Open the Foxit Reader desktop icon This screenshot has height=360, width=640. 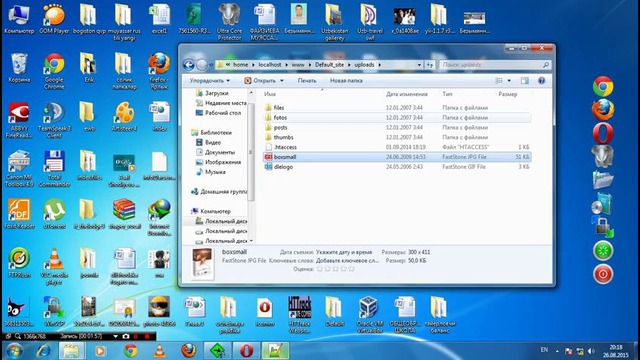19,213
